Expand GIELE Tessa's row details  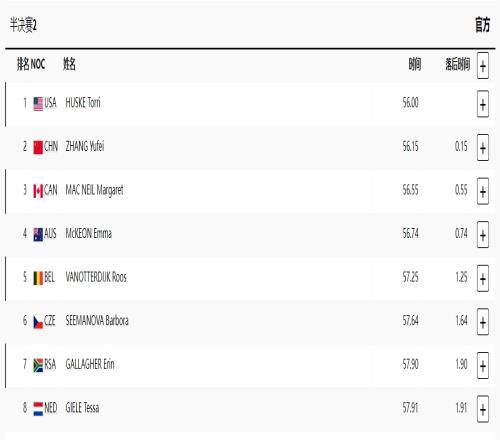click(483, 409)
